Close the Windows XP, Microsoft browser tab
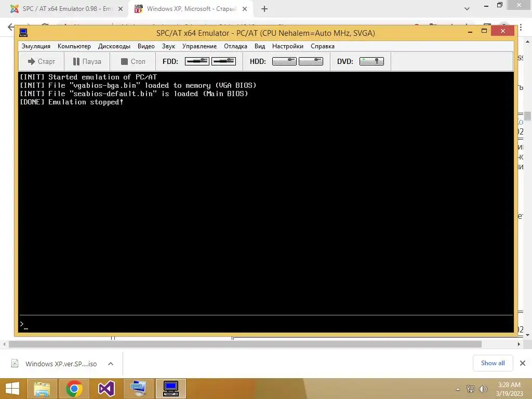The width and height of the screenshot is (532, 399). [x=245, y=9]
